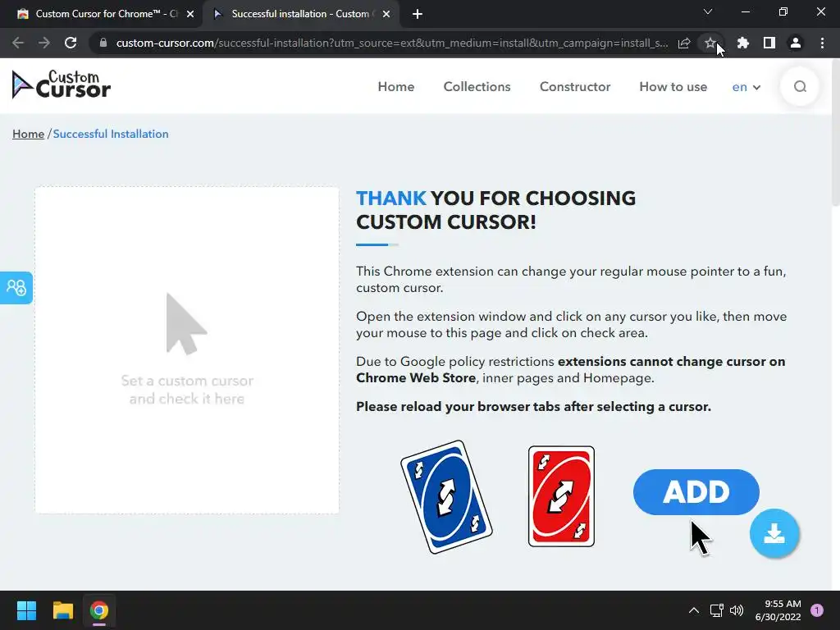Click the browser back arrow
The height and width of the screenshot is (630, 840).
click(18, 43)
